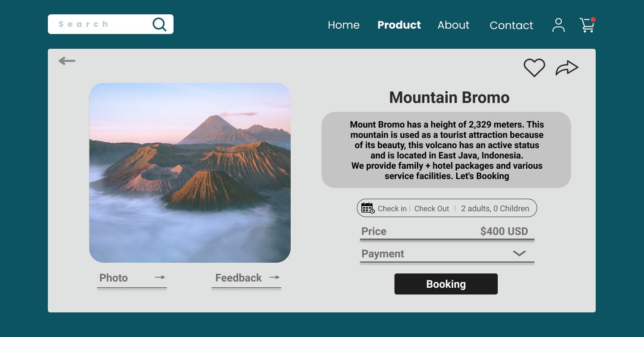Change the 2 adults, 0 Children guests
This screenshot has height=337, width=644.
[495, 209]
